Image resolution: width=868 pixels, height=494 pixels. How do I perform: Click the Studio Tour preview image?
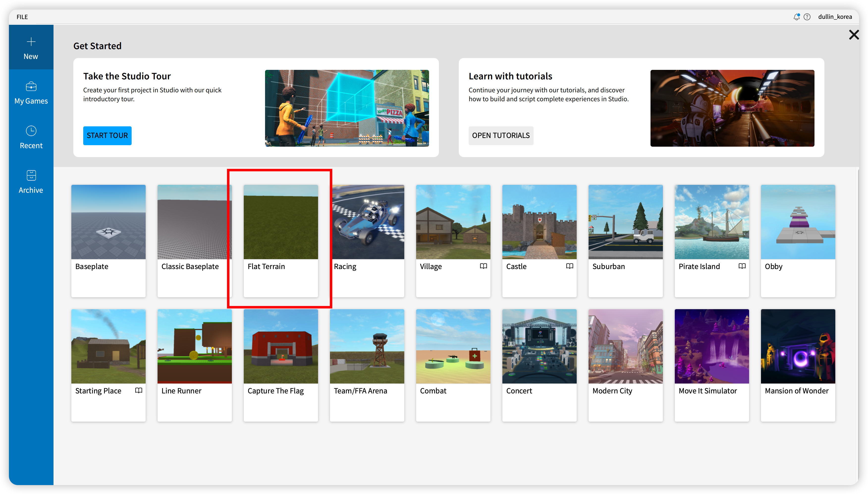(347, 108)
